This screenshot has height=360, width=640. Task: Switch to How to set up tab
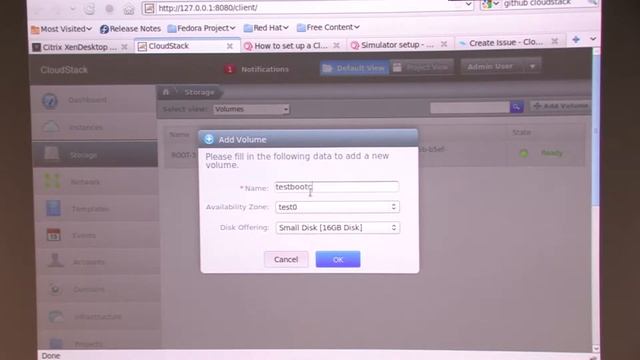tap(291, 45)
